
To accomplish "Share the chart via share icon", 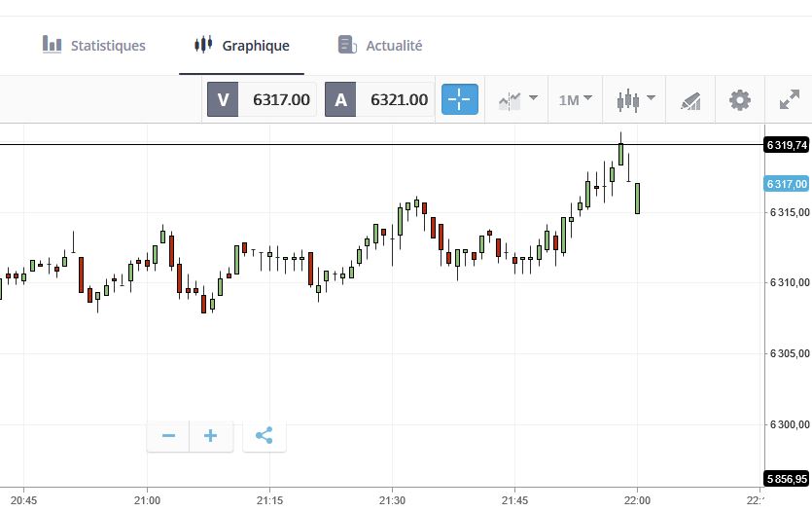I will click(264, 435).
